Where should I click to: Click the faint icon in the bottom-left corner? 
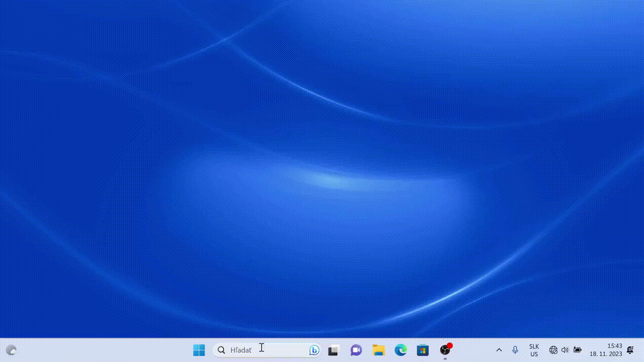click(x=11, y=350)
